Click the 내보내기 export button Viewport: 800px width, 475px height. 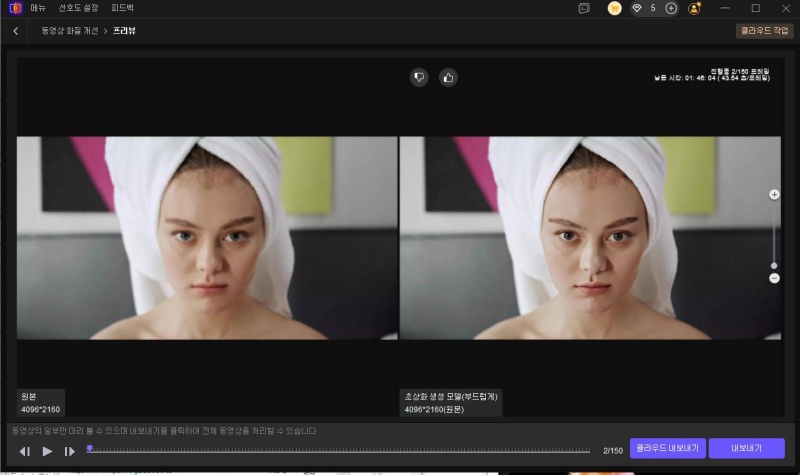[x=746, y=448]
